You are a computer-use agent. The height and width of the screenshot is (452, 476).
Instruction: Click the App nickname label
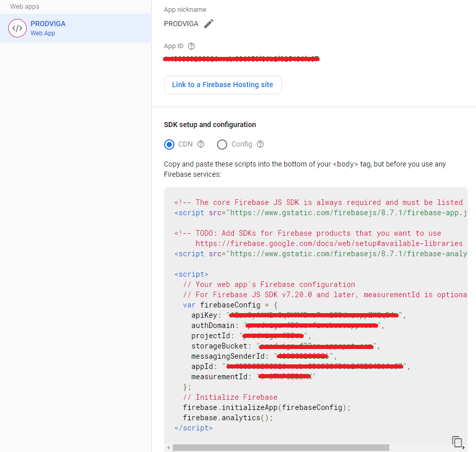[x=185, y=10]
